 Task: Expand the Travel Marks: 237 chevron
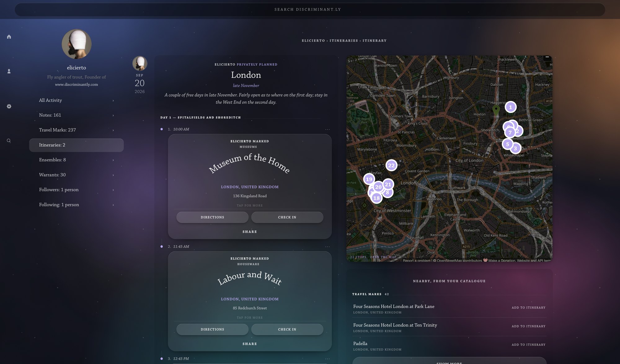click(113, 130)
